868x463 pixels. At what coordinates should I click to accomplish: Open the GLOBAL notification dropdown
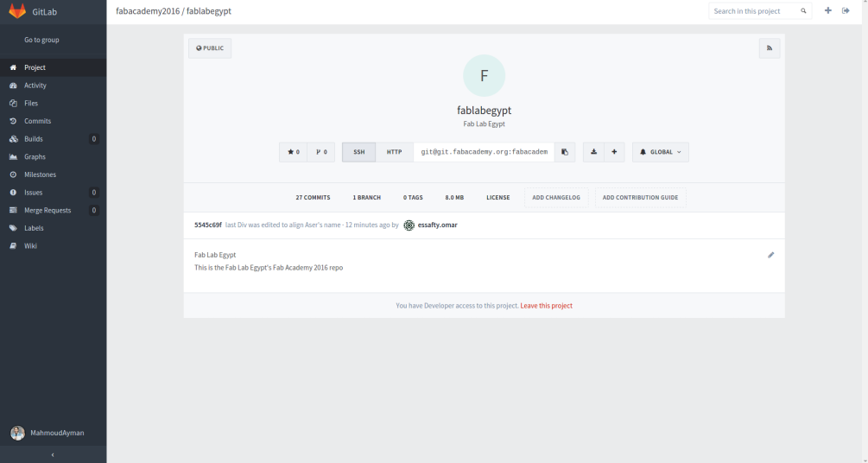pyautogui.click(x=661, y=152)
